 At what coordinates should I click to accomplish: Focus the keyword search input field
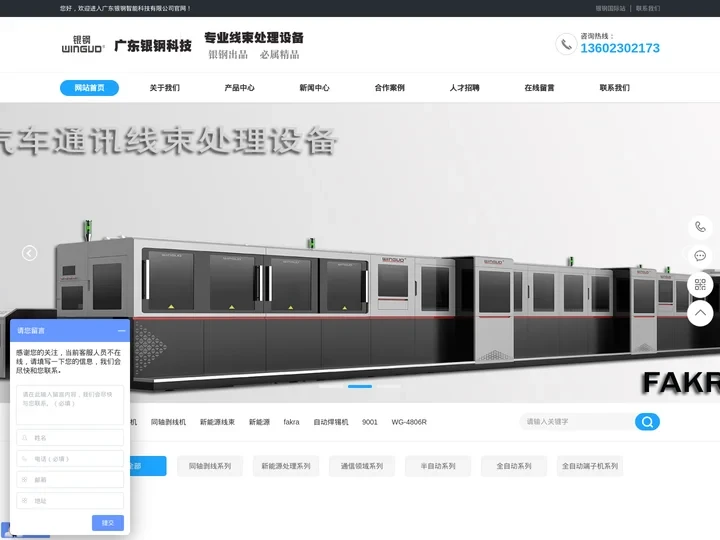578,422
